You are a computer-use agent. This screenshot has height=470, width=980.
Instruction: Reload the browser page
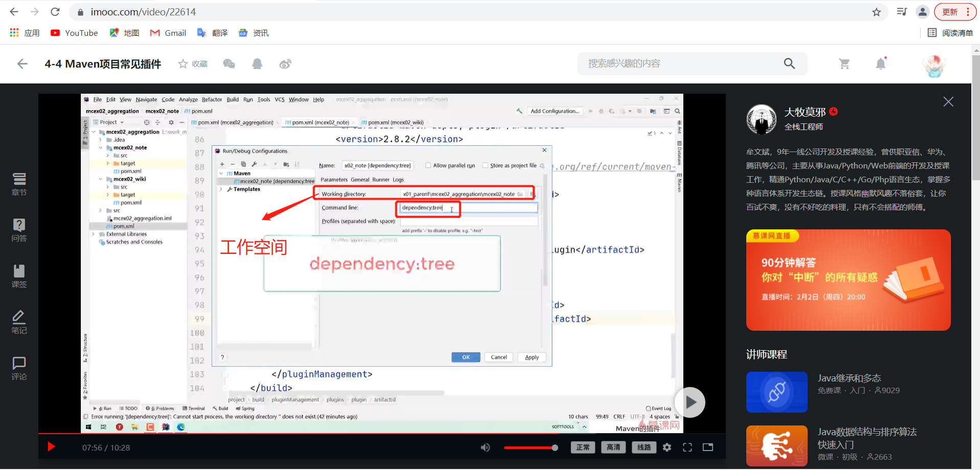coord(55,12)
